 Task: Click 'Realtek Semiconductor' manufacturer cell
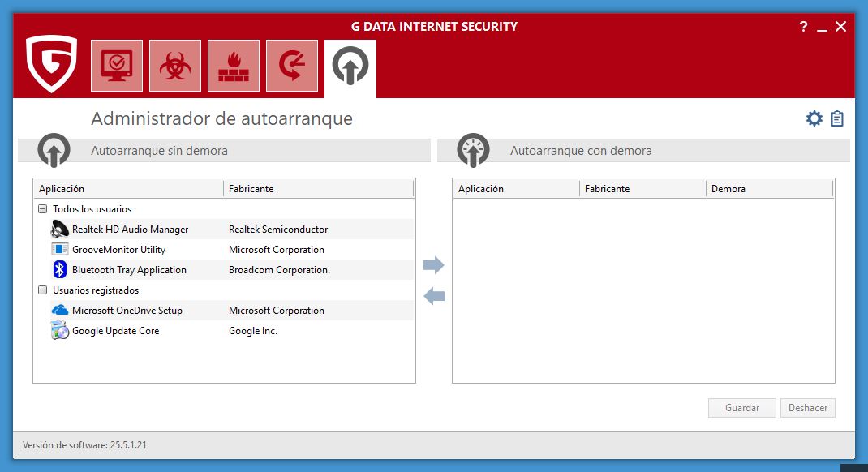[278, 229]
